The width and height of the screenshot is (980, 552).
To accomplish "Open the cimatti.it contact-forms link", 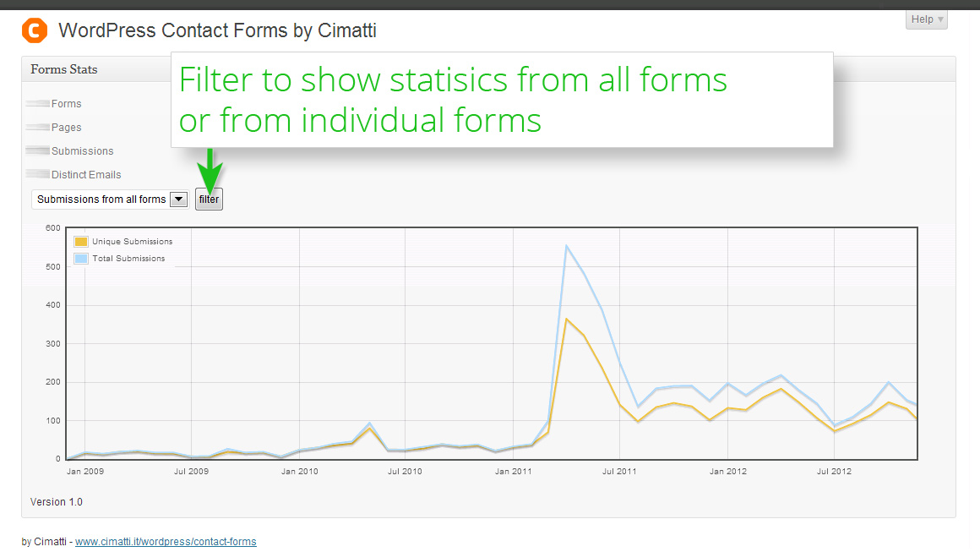I will 166,541.
